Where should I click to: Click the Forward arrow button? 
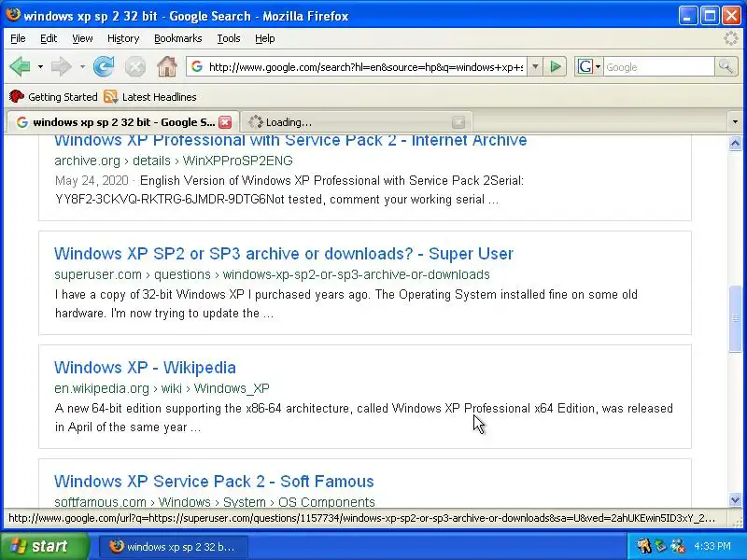click(x=62, y=66)
